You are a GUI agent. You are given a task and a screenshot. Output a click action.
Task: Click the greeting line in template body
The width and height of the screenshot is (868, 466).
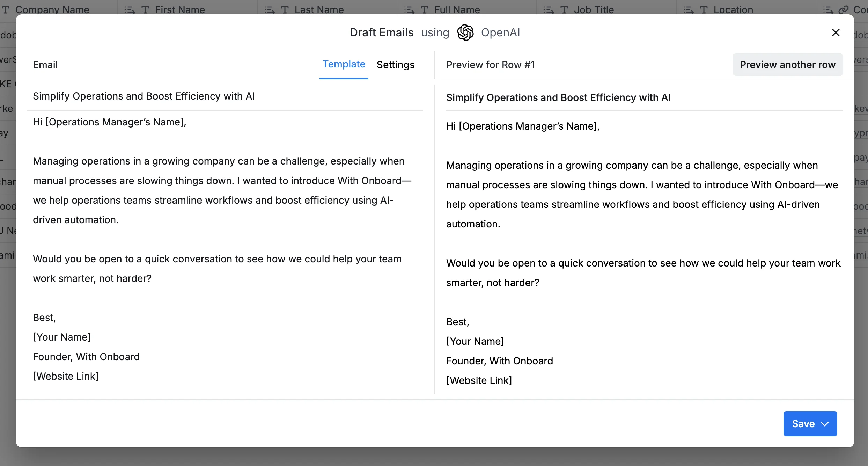[x=110, y=122]
